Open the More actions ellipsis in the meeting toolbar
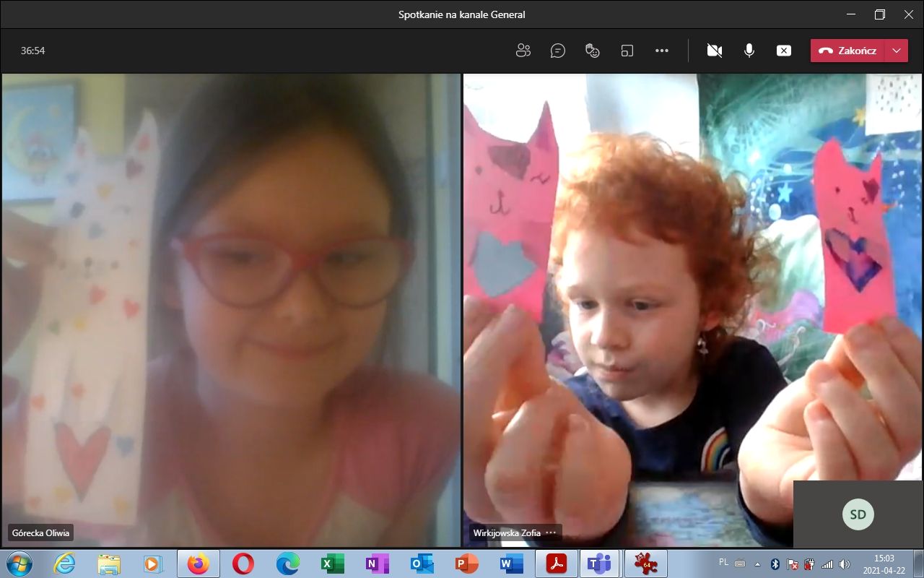The image size is (924, 578). [x=662, y=51]
